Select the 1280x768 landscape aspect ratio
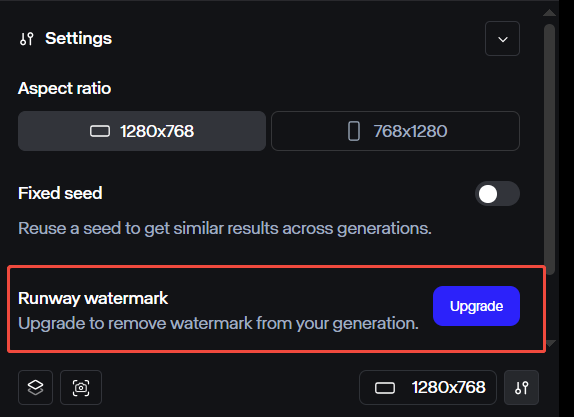574x417 pixels. 142,131
